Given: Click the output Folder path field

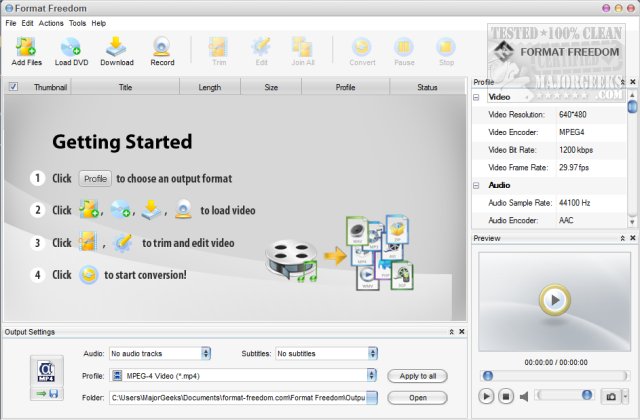Looking at the screenshot, I should click(238, 398).
